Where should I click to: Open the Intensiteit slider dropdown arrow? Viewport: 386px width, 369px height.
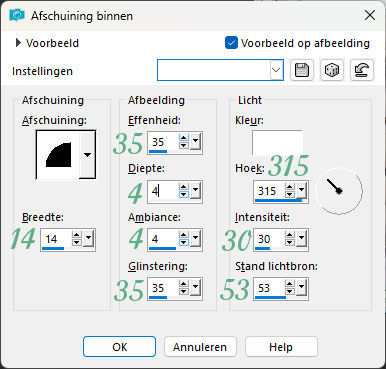[x=302, y=239]
